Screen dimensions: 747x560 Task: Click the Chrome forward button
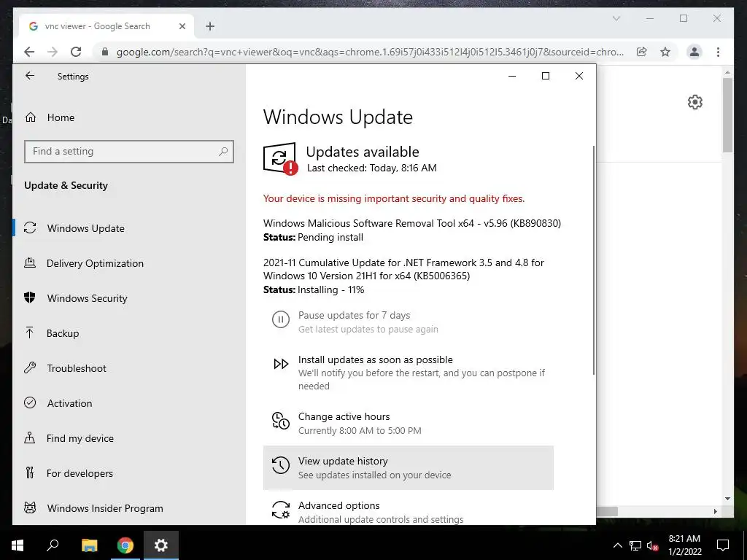pos(53,52)
